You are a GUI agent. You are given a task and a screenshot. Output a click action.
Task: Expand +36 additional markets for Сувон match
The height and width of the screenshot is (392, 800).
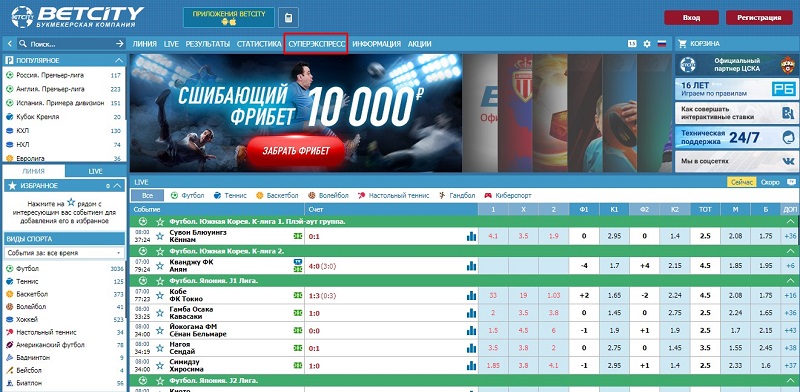click(790, 236)
